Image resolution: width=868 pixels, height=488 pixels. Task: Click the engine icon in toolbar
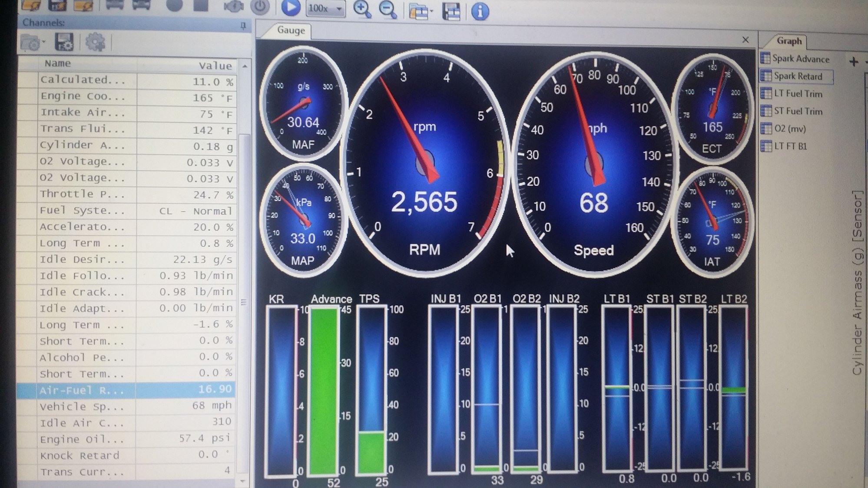(234, 7)
